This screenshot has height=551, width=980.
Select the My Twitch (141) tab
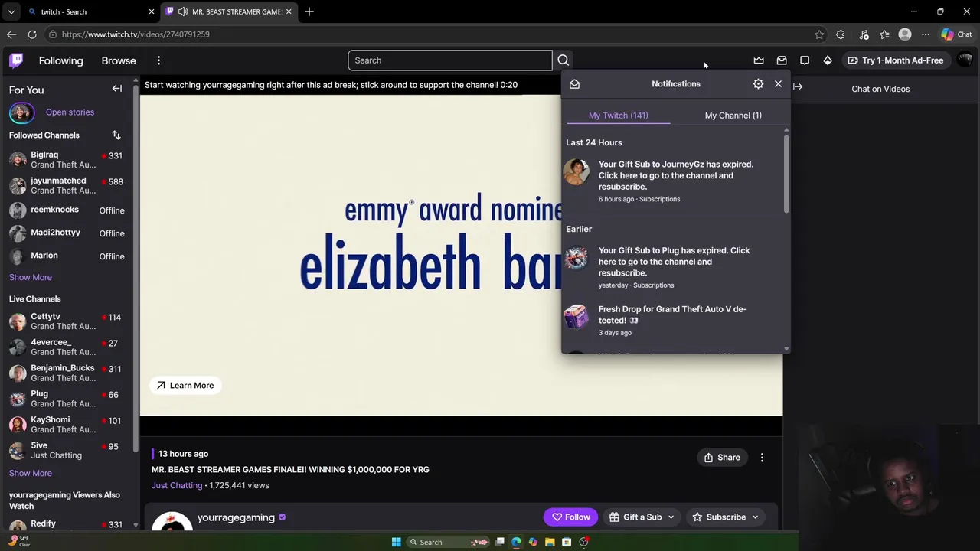tap(618, 116)
